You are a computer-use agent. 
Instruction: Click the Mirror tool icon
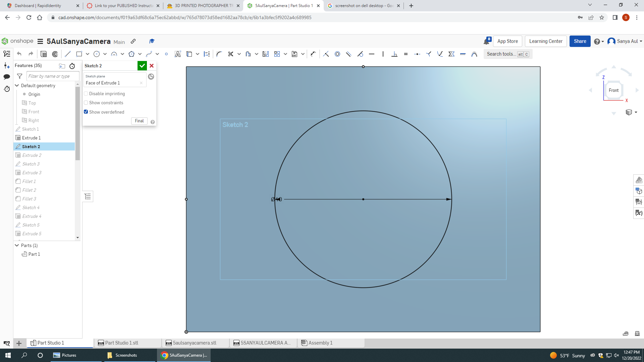click(x=265, y=54)
